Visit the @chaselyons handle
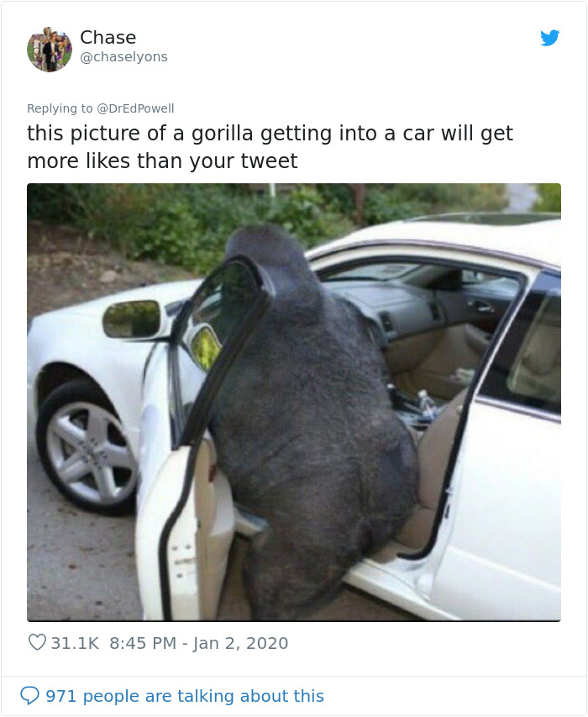 pyautogui.click(x=123, y=56)
